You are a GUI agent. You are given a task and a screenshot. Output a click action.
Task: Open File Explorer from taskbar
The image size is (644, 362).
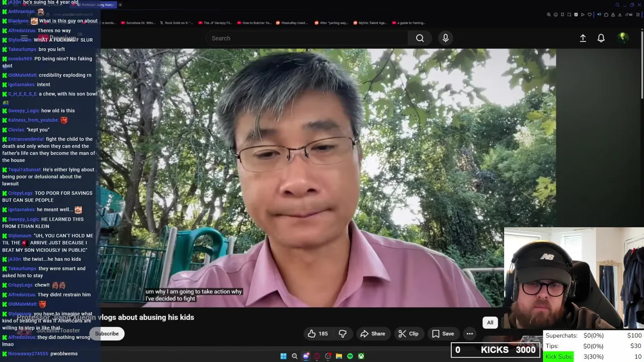pyautogui.click(x=339, y=356)
